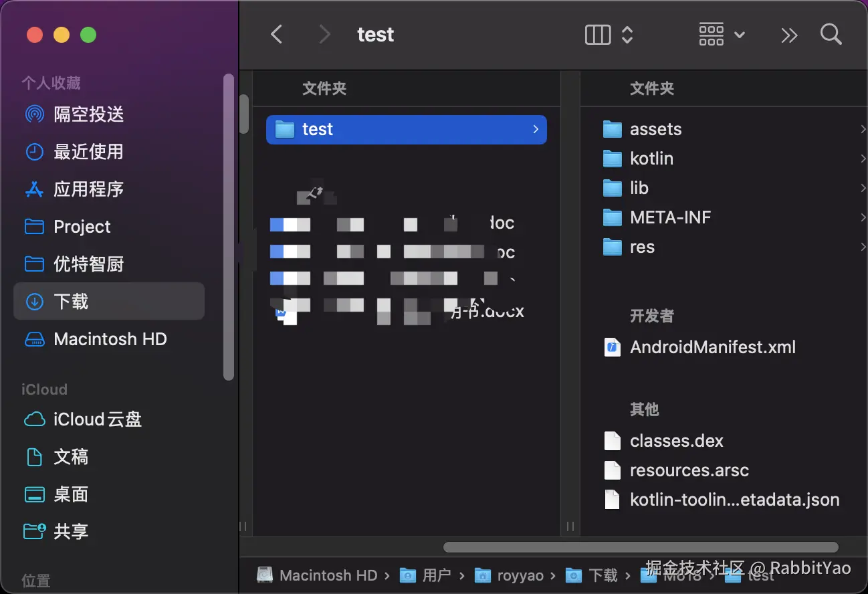The height and width of the screenshot is (594, 868).
Task: Go forward with the right chevron
Action: [x=325, y=34]
